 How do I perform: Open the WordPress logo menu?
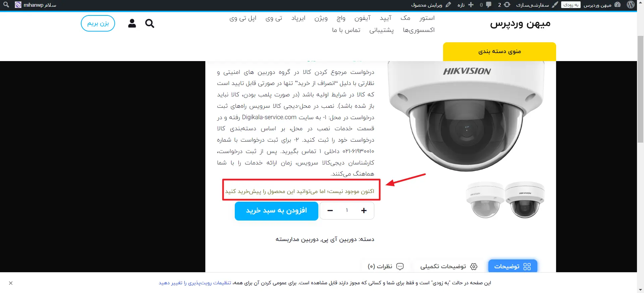[631, 5]
